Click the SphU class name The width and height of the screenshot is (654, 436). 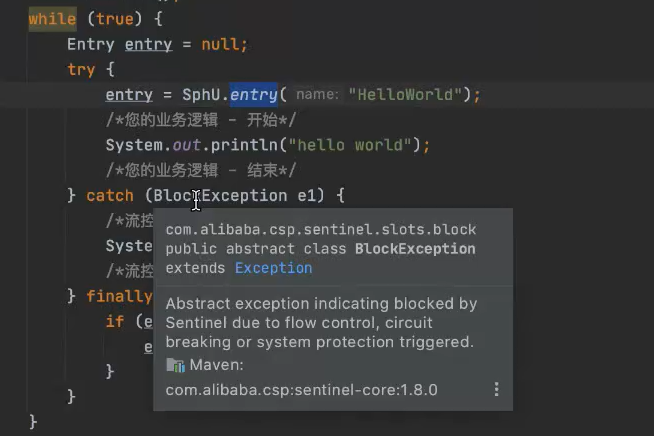(201, 95)
